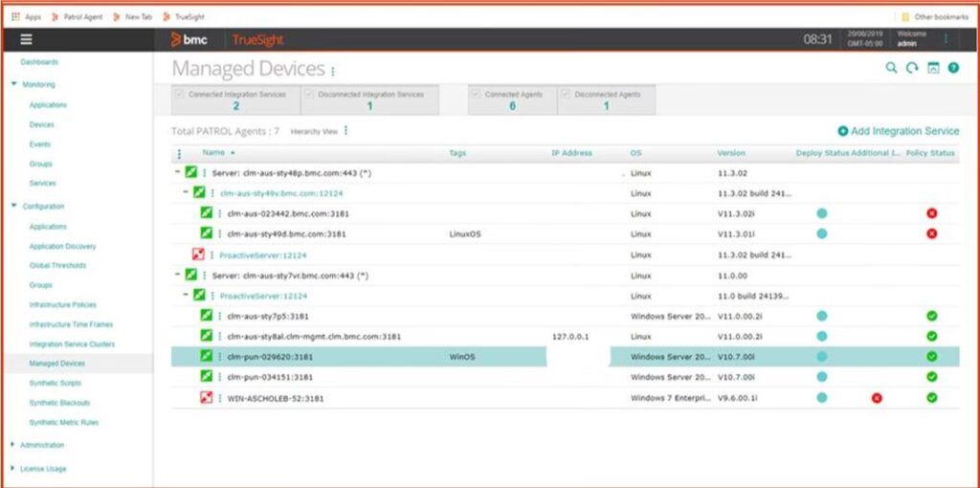Toggle Disconnected Integration Services filter checkbox
The width and height of the screenshot is (980, 488).
(x=308, y=94)
